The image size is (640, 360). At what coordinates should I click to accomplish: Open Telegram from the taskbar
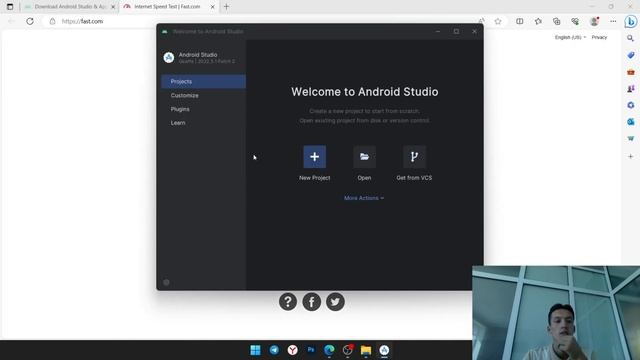pos(274,350)
